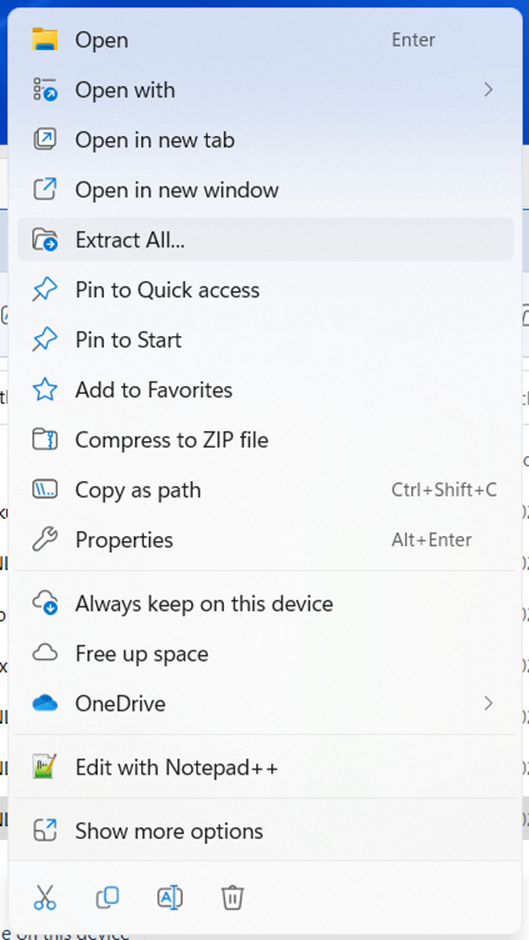Select Open with menu entry
529x940 pixels.
click(266, 90)
